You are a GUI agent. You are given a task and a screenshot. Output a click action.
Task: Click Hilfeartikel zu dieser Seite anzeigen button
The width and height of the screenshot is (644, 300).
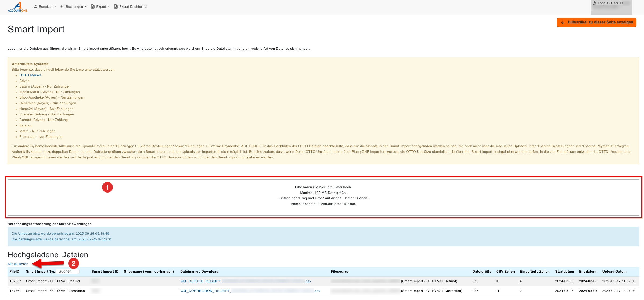(x=596, y=22)
